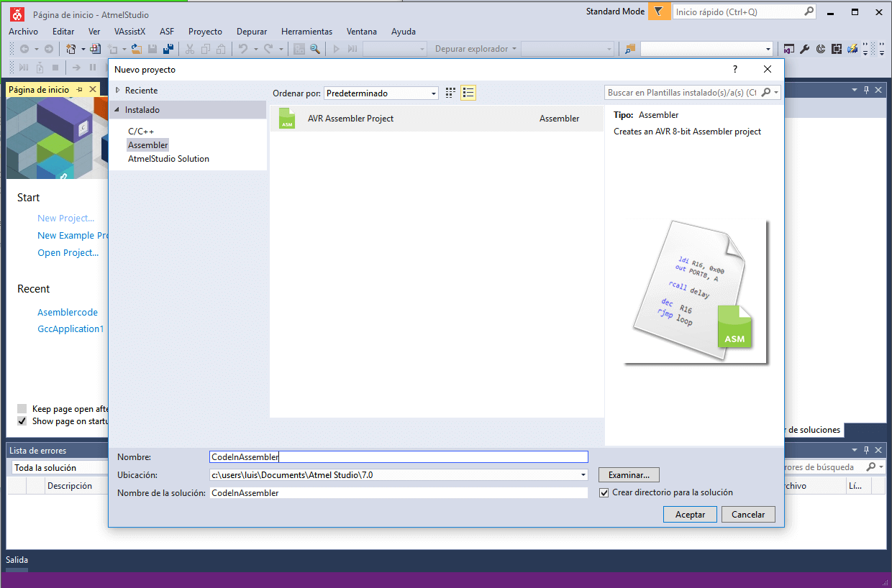This screenshot has height=588, width=892.
Task: Open the Undo history dropdown arrow
Action: (x=255, y=49)
